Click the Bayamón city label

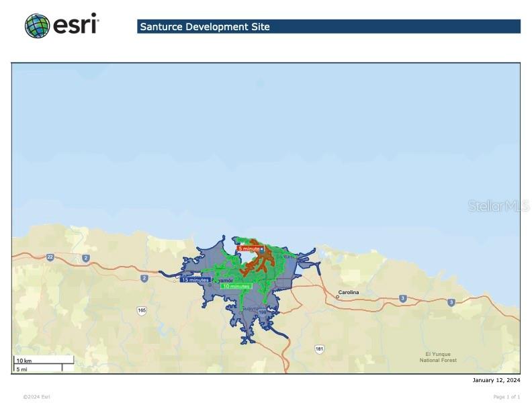point(222,281)
